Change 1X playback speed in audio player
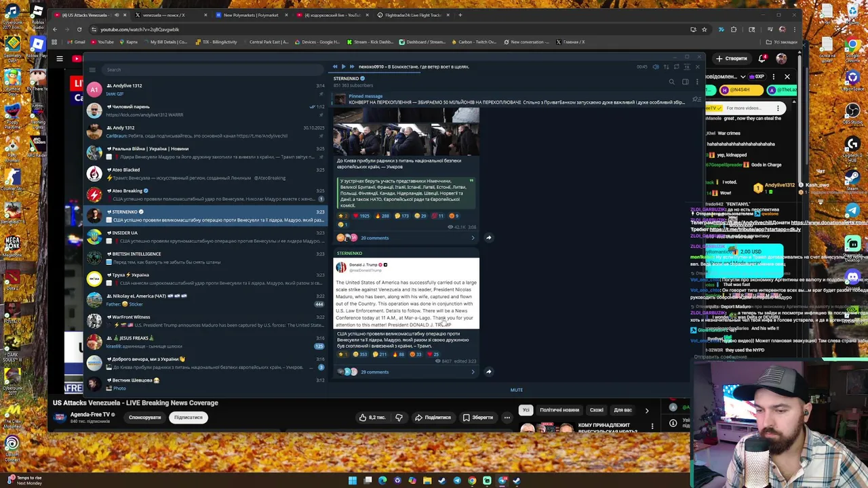This screenshot has height=488, width=868. 686,66
